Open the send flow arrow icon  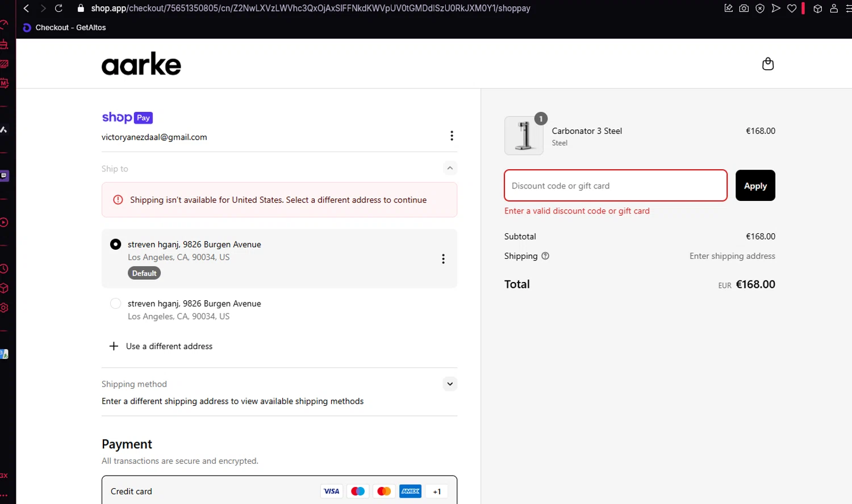(x=776, y=9)
